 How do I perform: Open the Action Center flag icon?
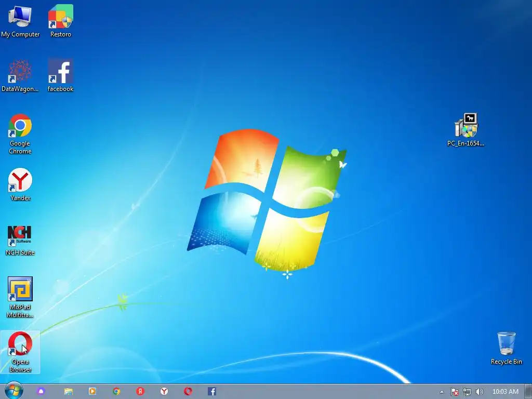tap(455, 392)
